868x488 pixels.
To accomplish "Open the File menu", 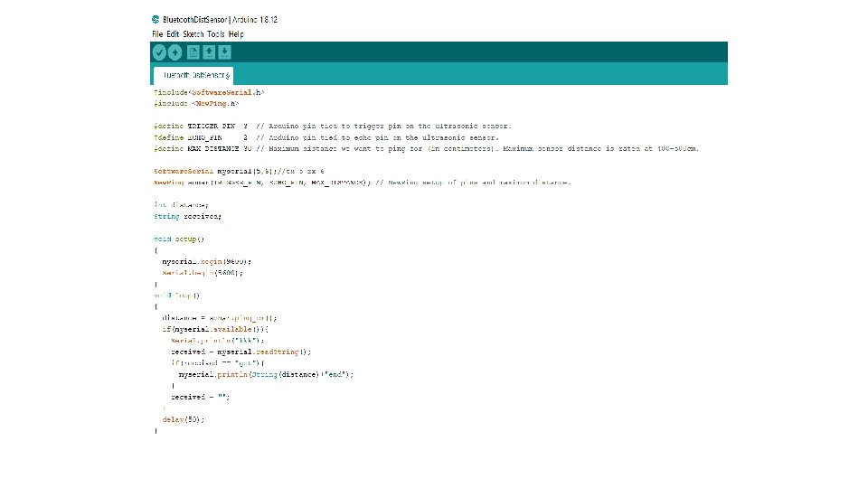I will [157, 34].
